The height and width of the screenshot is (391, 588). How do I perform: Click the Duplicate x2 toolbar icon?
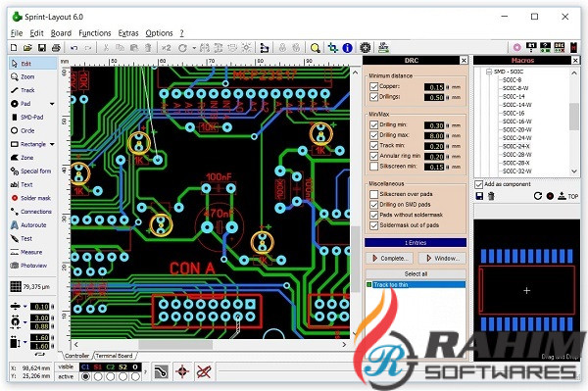(167, 48)
